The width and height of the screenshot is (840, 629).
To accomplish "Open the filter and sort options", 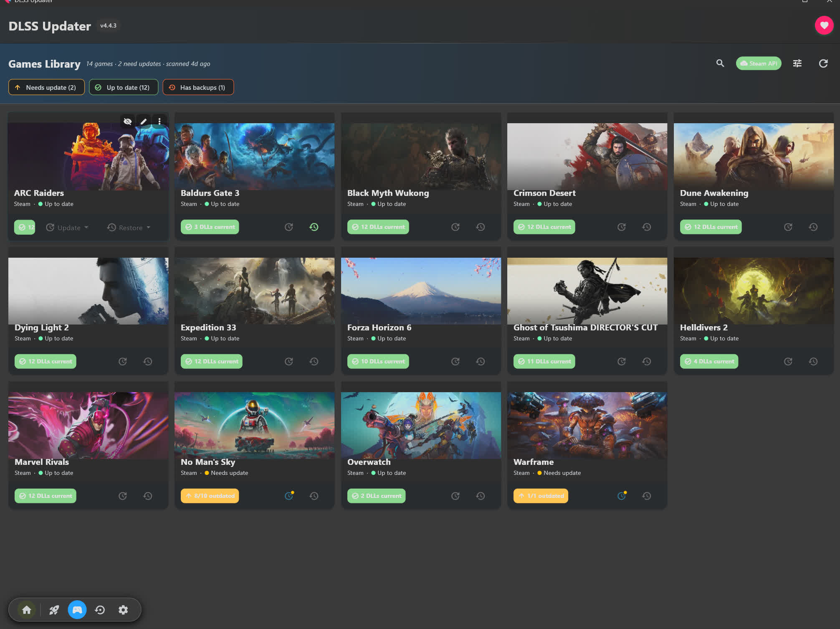I will coord(797,63).
